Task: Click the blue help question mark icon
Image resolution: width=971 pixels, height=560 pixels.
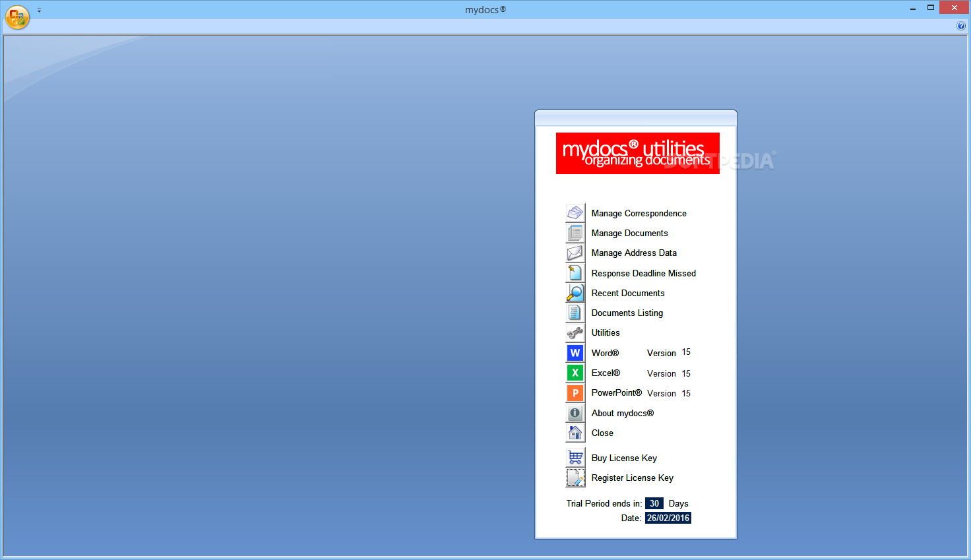Action: pos(961,26)
